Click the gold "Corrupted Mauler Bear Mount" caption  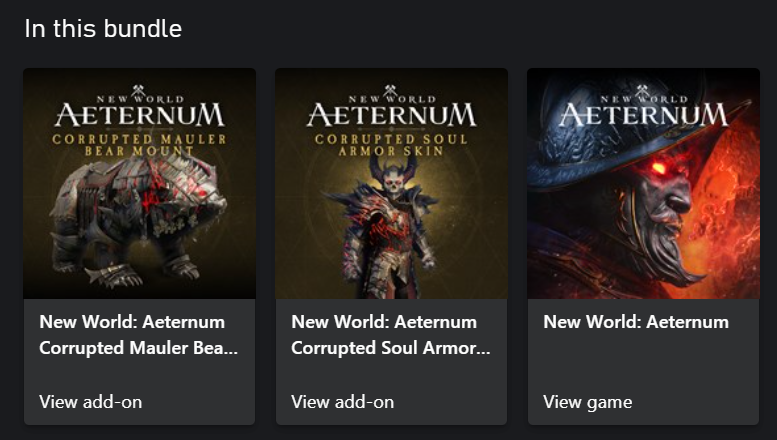point(139,145)
